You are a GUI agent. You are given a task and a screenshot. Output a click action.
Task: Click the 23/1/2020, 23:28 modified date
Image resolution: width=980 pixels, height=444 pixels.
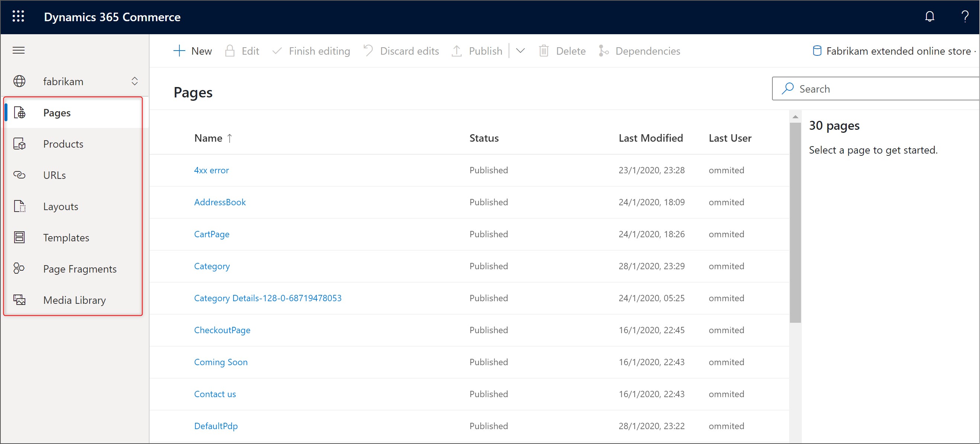pos(651,170)
